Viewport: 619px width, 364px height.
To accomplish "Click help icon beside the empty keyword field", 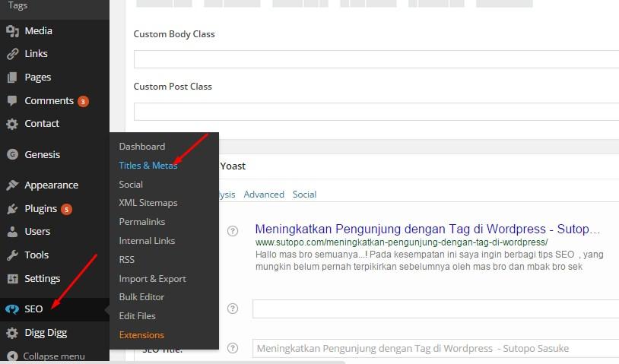I will coord(233,309).
